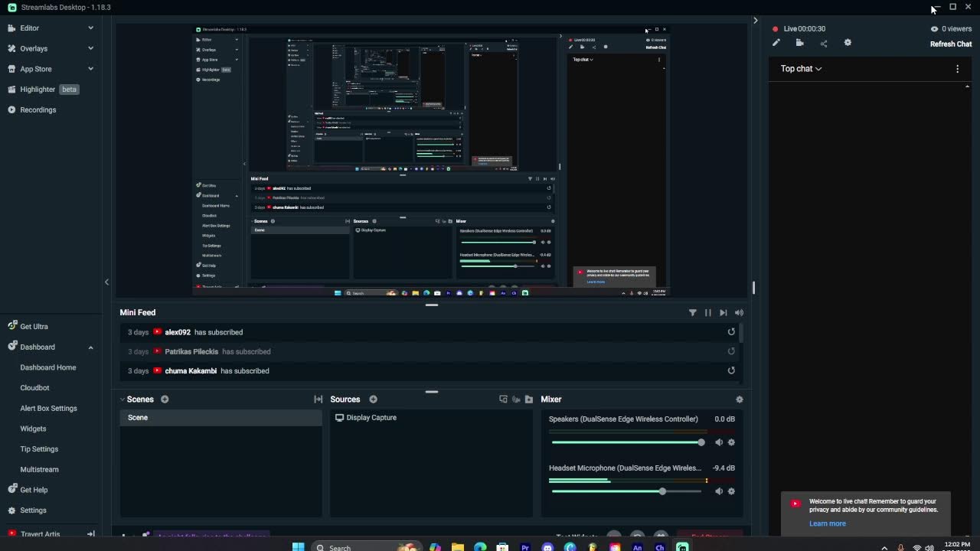Expand the App Store chevron
This screenshot has width=980, height=551.
click(x=90, y=69)
